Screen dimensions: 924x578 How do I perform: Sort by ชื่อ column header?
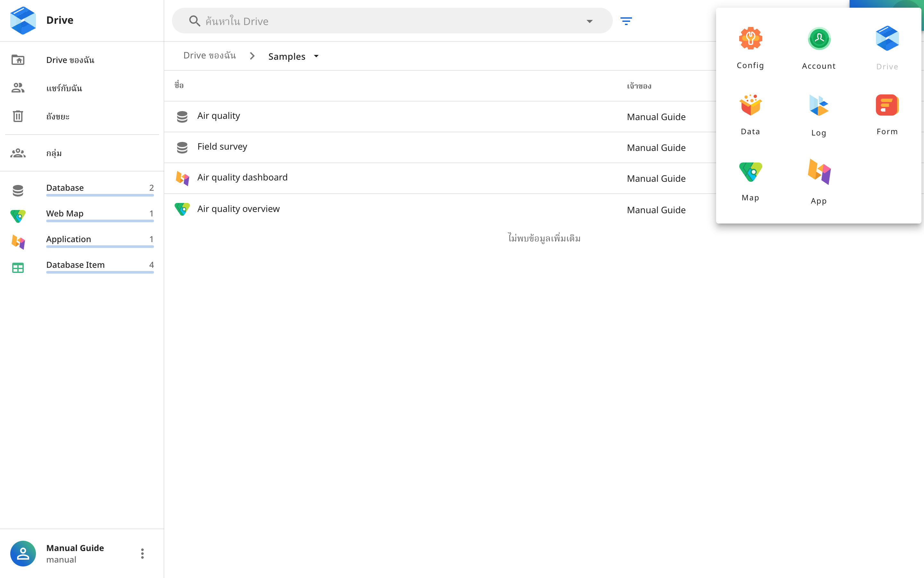(179, 85)
